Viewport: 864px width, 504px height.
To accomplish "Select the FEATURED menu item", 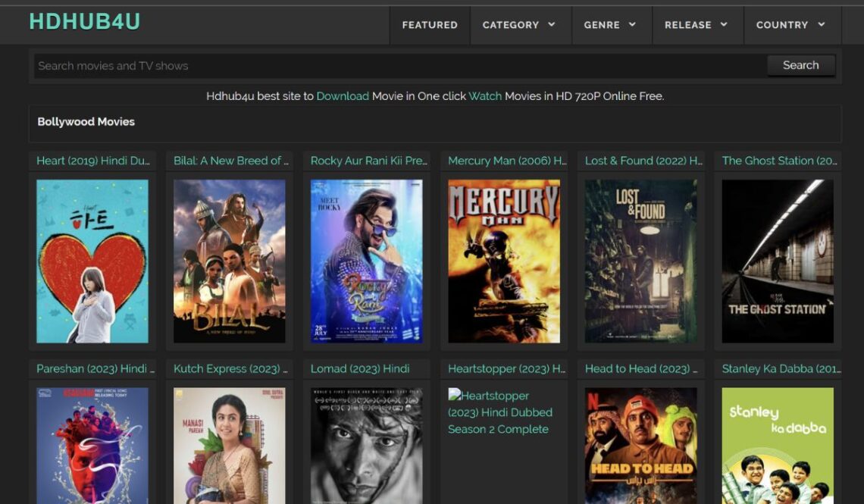I will (429, 24).
